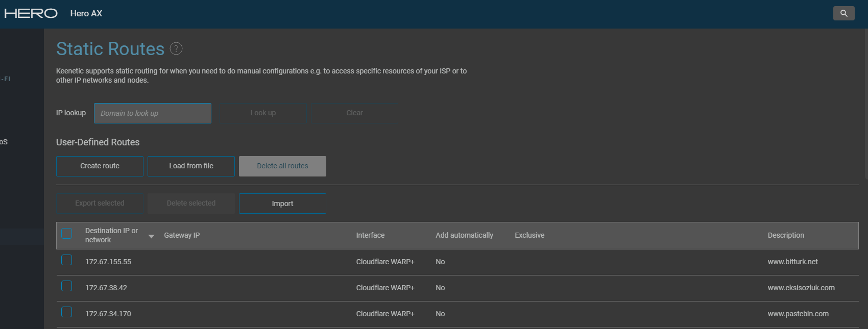Image resolution: width=868 pixels, height=329 pixels.
Task: Click the www.bitturk.net description
Action: (792, 262)
